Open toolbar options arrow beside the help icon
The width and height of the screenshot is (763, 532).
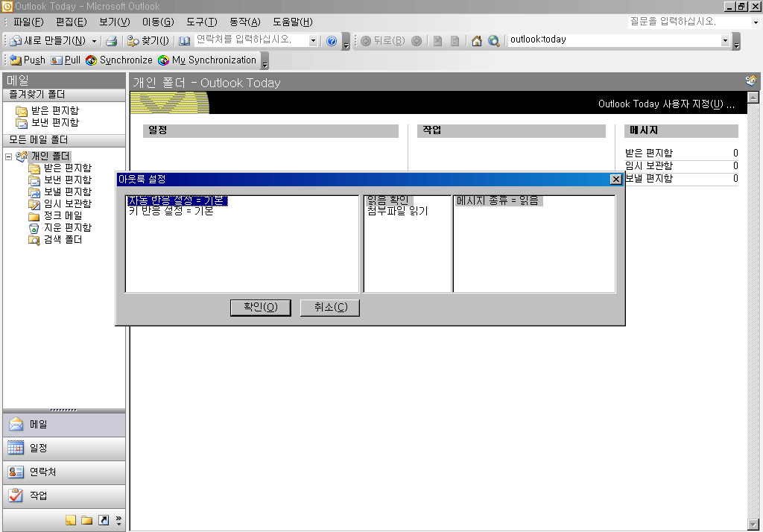point(346,42)
